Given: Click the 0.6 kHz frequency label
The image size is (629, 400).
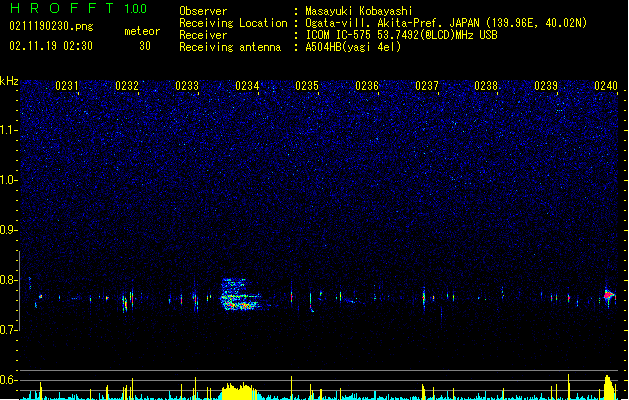Looking at the screenshot, I should (8, 380).
